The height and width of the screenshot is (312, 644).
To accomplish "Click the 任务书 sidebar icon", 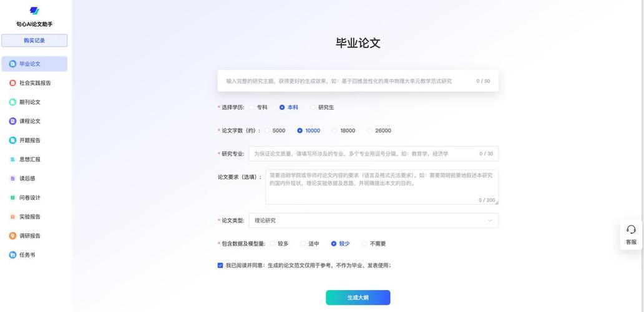I will 12,255.
